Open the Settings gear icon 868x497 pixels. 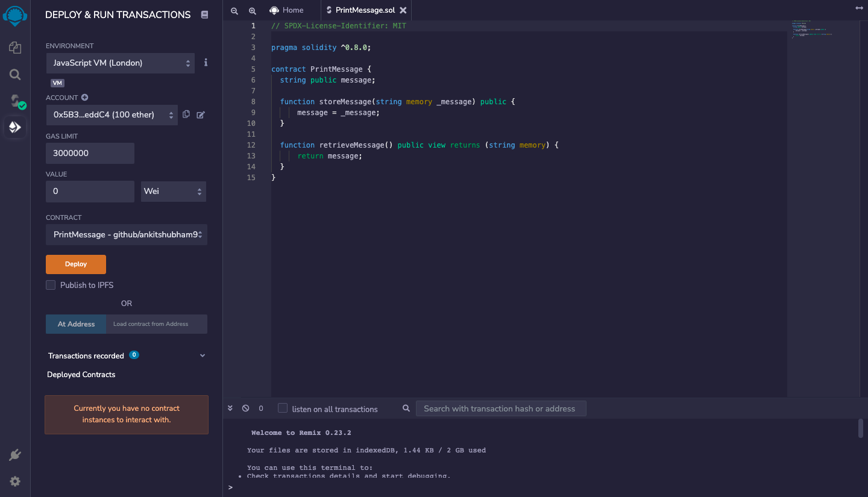click(15, 481)
